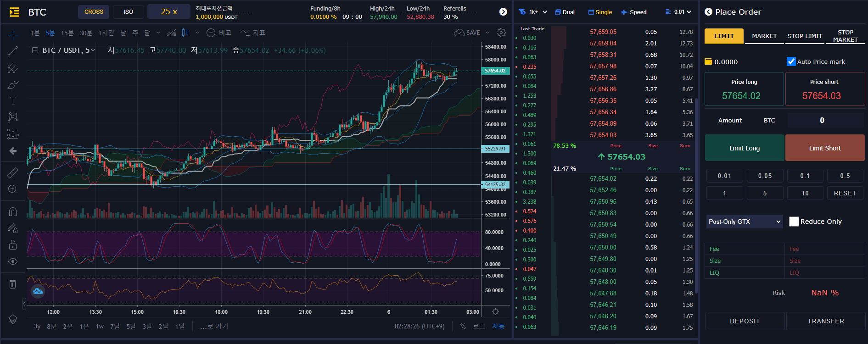
Task: Toggle drawings visibility eye icon
Action: coord(13,261)
